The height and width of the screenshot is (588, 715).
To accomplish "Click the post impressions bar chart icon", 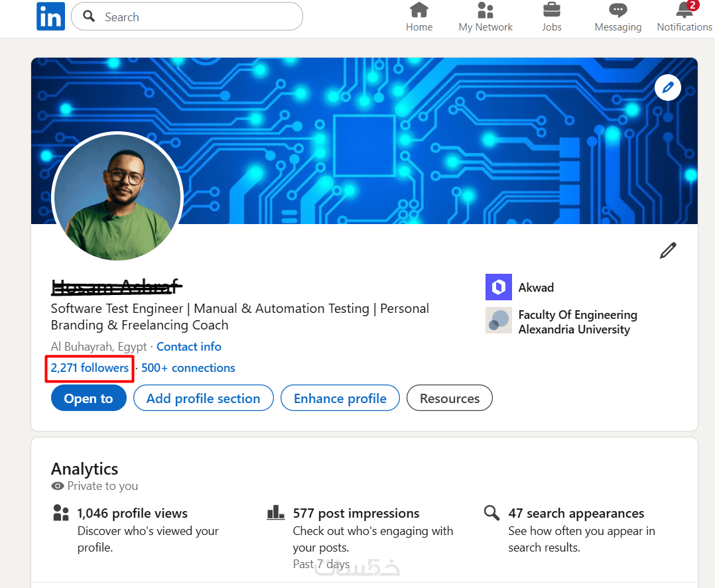I will [275, 512].
